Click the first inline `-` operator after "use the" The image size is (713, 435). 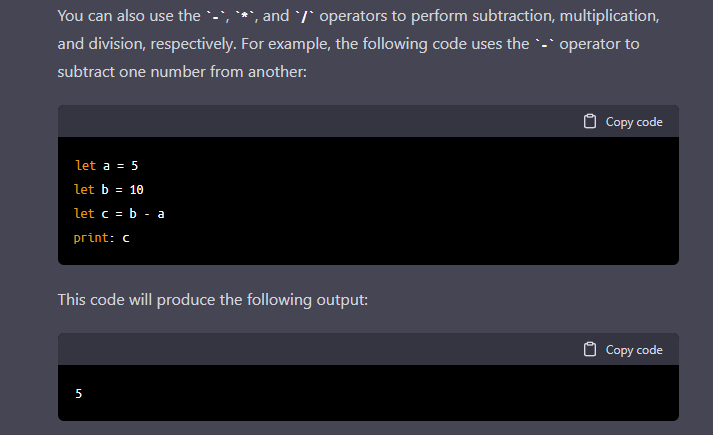click(x=215, y=16)
